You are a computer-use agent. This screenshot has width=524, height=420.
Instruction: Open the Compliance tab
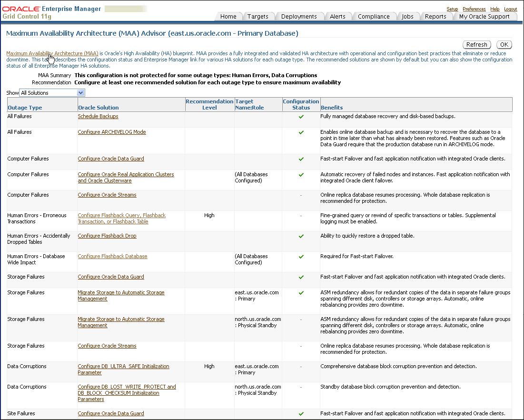pos(374,17)
